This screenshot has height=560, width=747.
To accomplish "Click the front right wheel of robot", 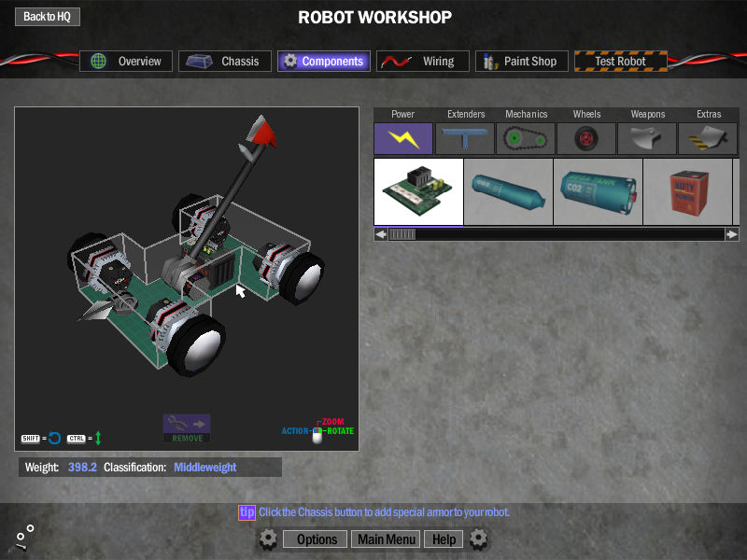I will pos(198,345).
